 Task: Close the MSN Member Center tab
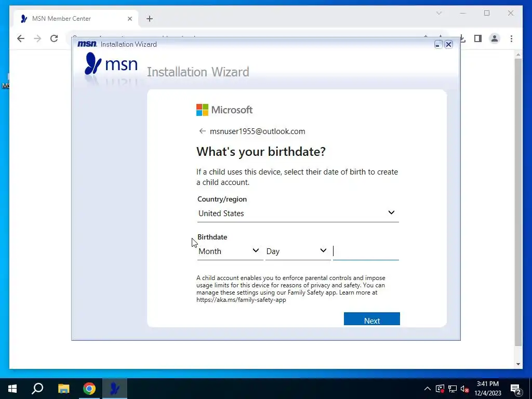[x=129, y=19]
